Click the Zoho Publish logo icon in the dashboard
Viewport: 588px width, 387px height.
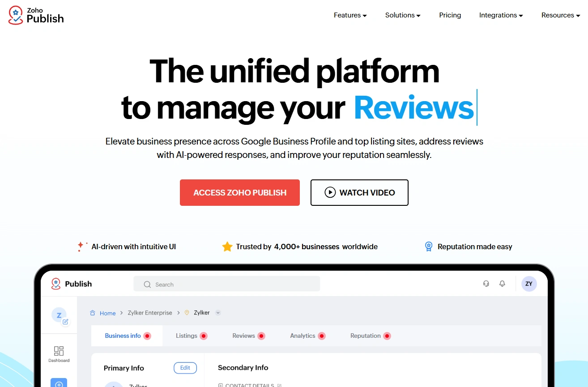pos(56,284)
